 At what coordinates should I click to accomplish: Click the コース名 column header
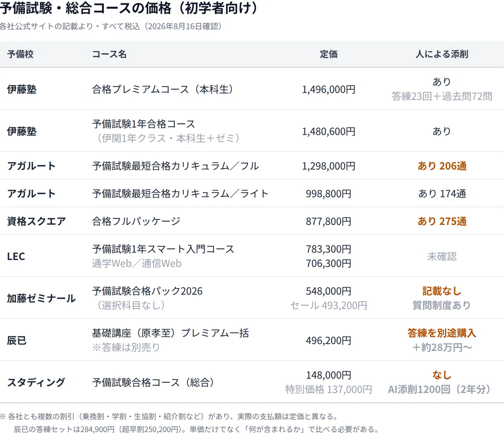[109, 54]
